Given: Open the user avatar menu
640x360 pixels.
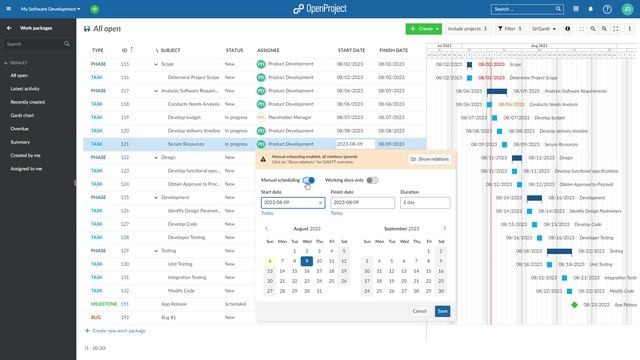Looking at the screenshot, I should pyautogui.click(x=627, y=9).
